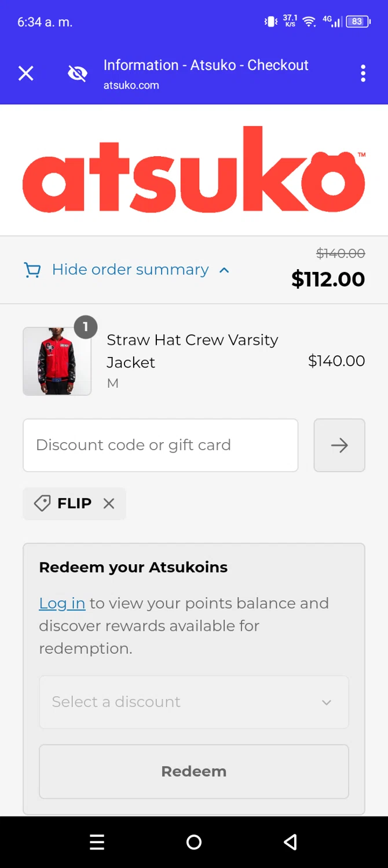This screenshot has height=868, width=388.
Task: Tap the Android recent apps button
Action: pos(97,842)
